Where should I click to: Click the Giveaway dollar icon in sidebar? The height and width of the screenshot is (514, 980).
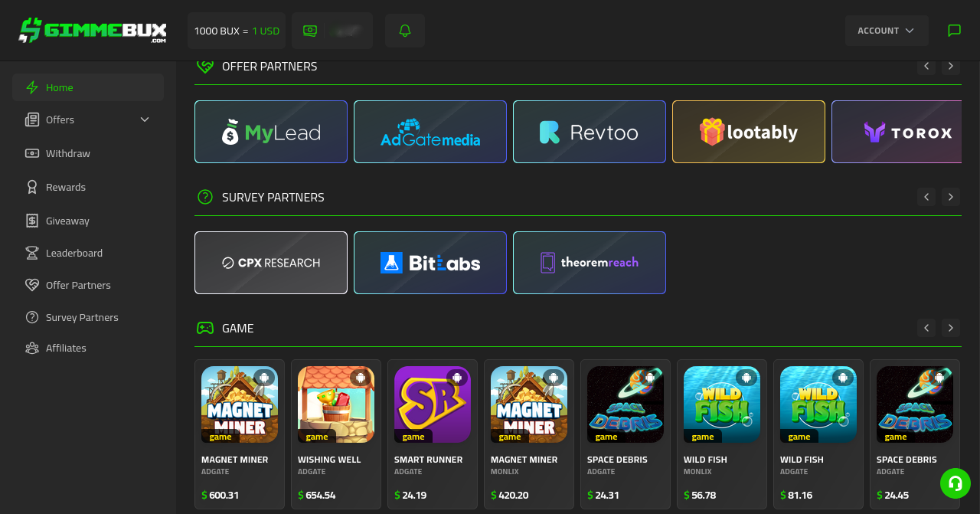[x=32, y=221]
